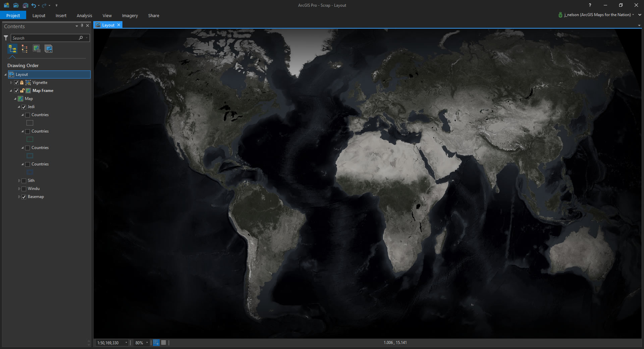The width and height of the screenshot is (644, 349).
Task: Open the Insert ribbon tab
Action: [61, 16]
